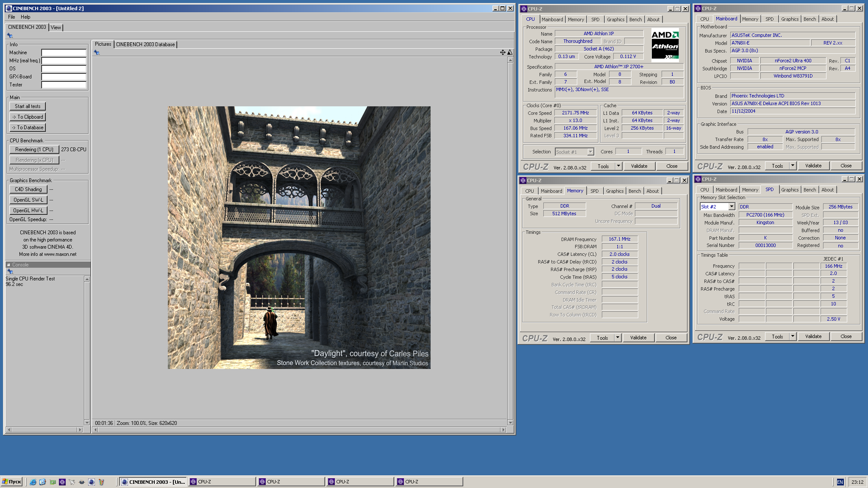868x488 pixels.
Task: Click the OS input field
Action: coord(64,69)
